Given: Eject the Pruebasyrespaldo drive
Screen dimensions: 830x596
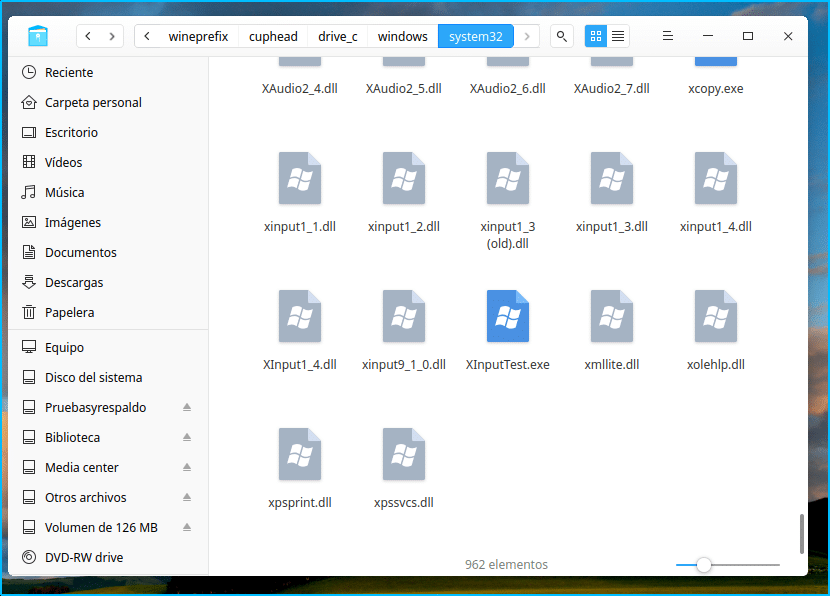Looking at the screenshot, I should [187, 407].
